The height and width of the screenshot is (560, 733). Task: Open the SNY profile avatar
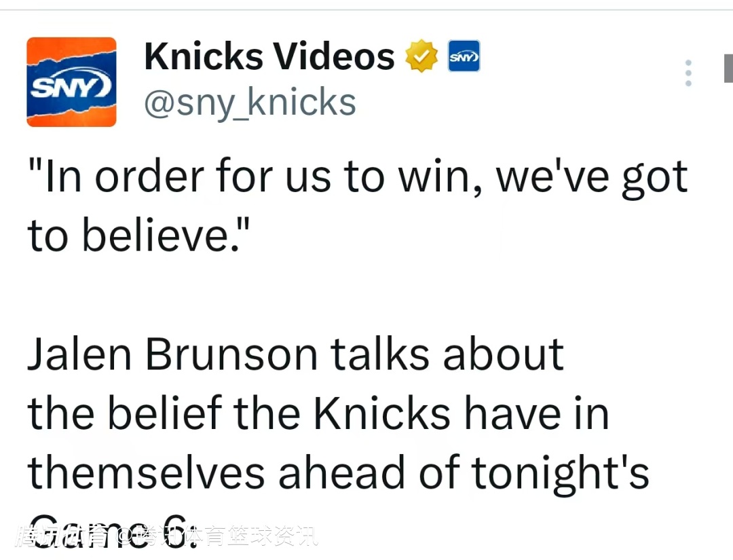pyautogui.click(x=71, y=82)
